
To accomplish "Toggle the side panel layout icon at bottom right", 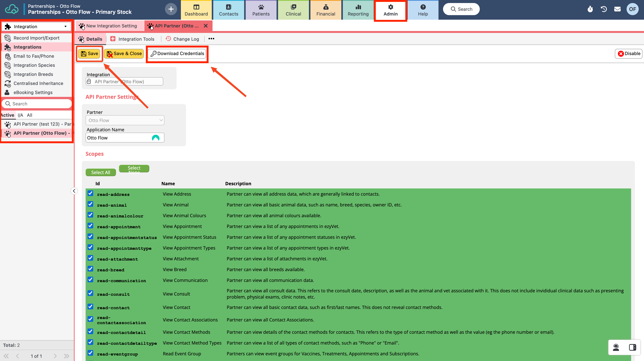I will click(632, 347).
